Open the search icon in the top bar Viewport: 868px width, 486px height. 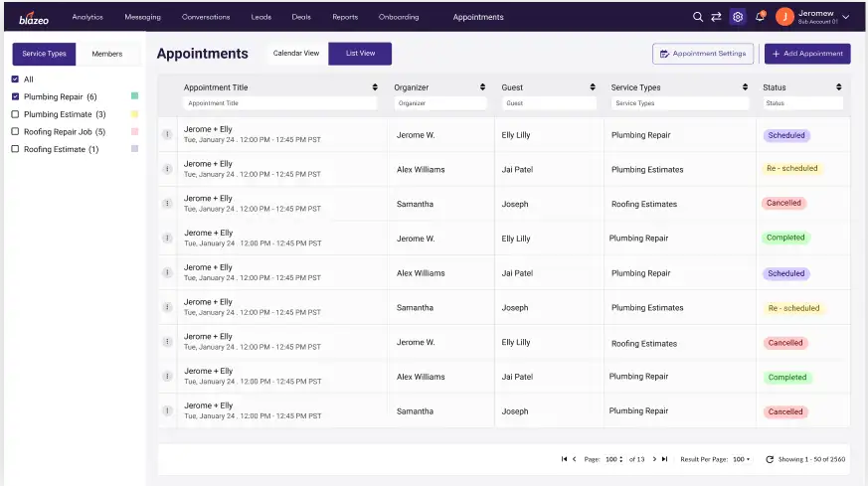(698, 17)
